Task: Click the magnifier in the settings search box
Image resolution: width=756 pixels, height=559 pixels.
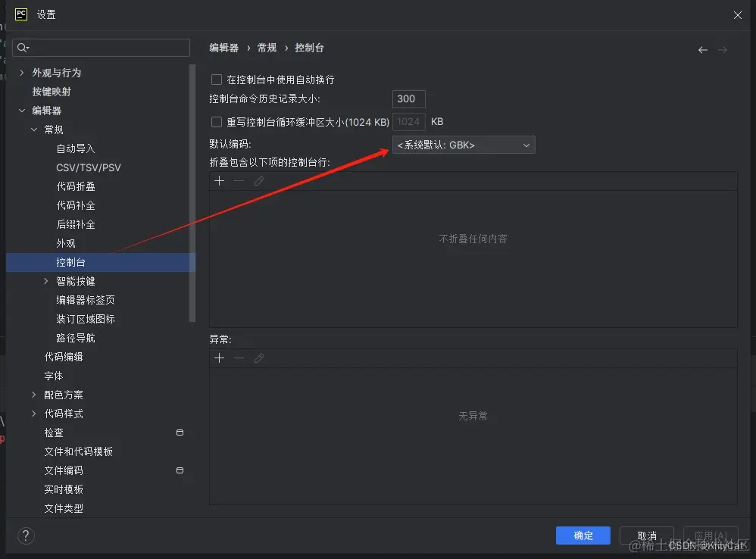Action: point(23,47)
